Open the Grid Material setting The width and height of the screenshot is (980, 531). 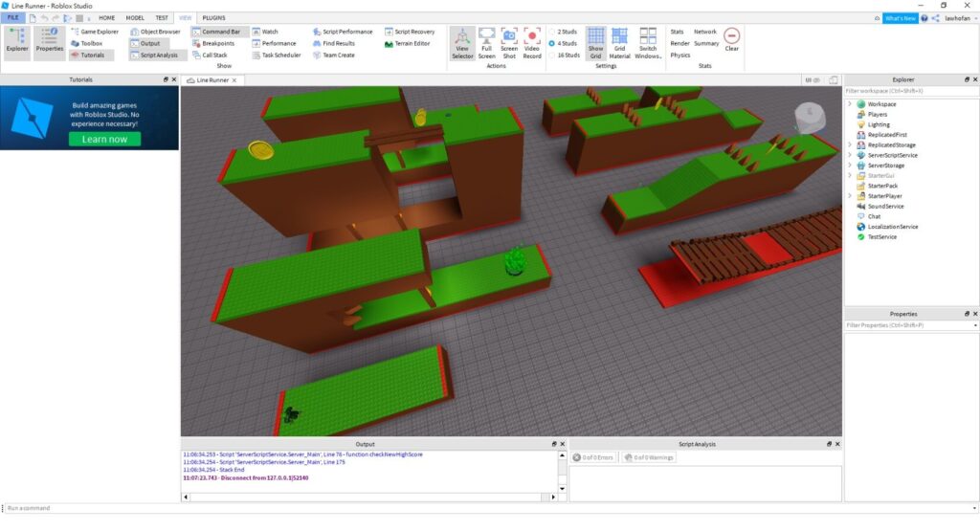619,43
